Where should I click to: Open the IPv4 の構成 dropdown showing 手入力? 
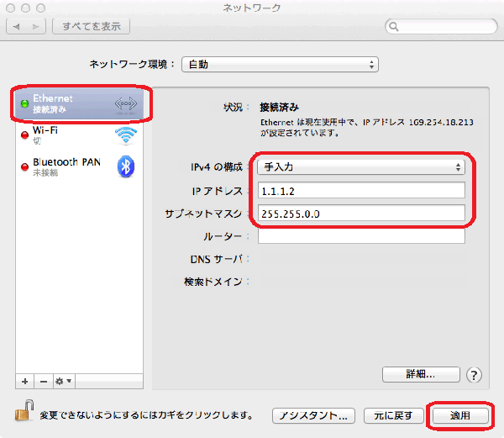[x=361, y=167]
